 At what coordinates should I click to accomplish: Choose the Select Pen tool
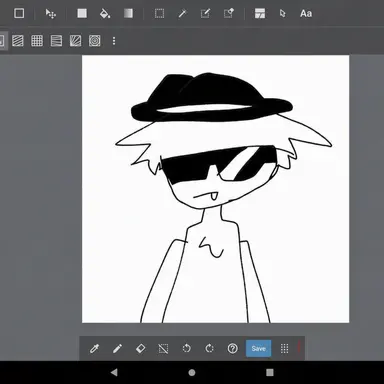pos(205,13)
